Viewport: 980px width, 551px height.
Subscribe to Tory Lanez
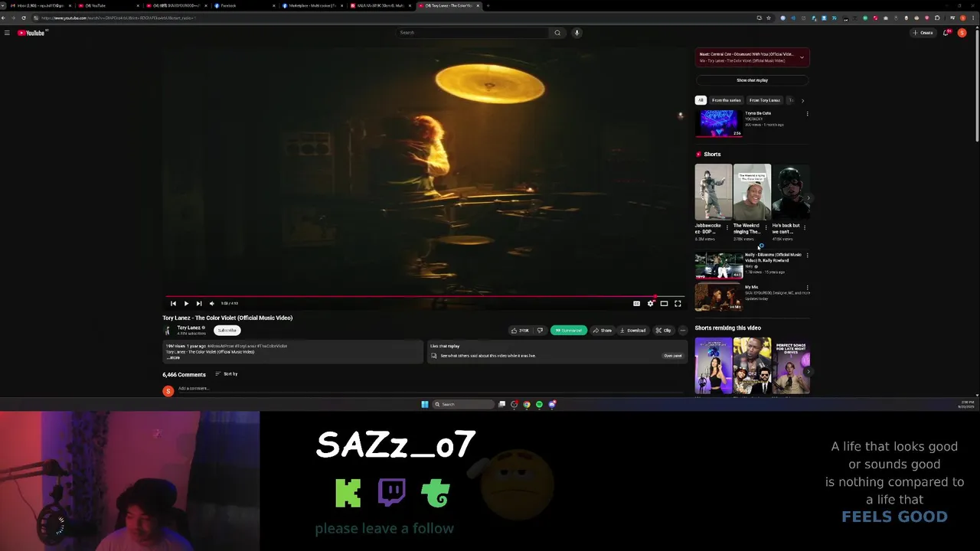[x=227, y=331]
